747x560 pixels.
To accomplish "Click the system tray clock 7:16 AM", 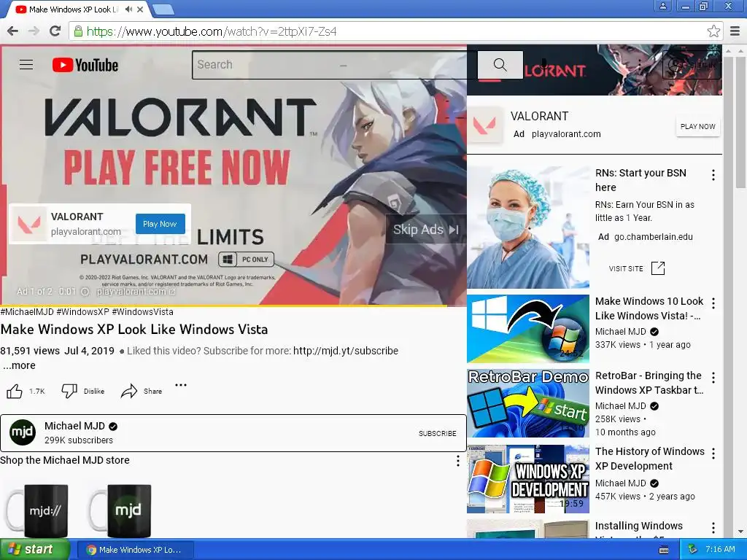I will [720, 549].
